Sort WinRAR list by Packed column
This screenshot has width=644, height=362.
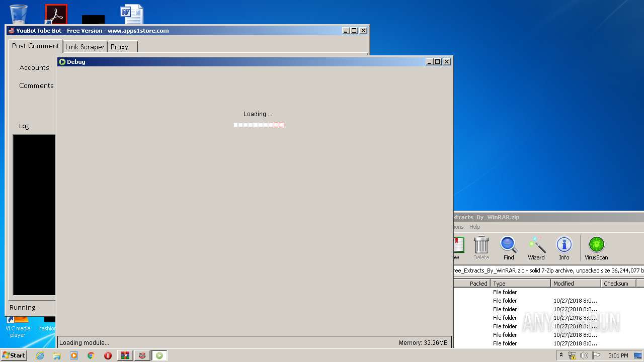coord(472,284)
